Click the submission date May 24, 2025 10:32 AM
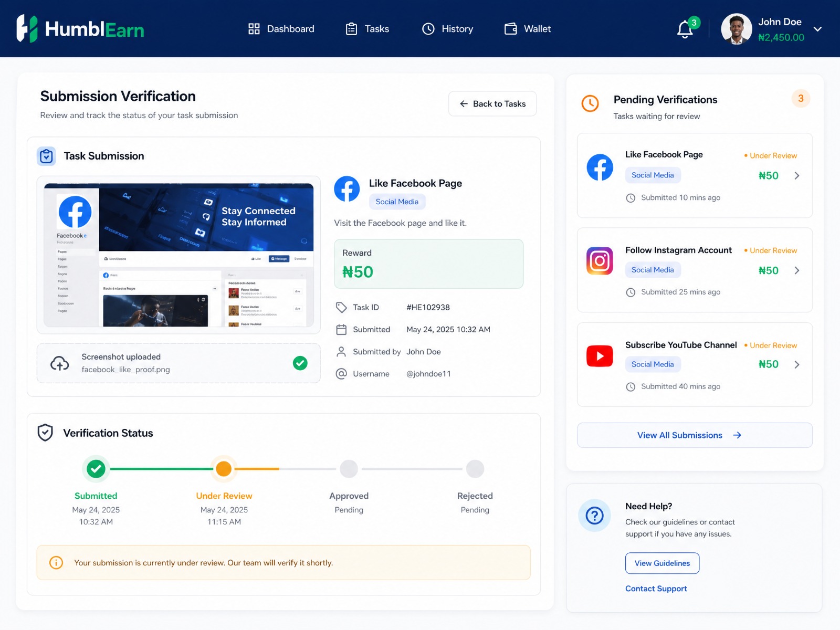The height and width of the screenshot is (630, 840). pyautogui.click(x=448, y=330)
